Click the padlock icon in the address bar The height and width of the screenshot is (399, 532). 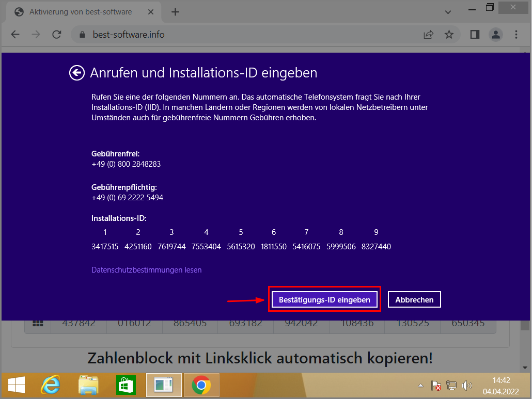pyautogui.click(x=82, y=34)
